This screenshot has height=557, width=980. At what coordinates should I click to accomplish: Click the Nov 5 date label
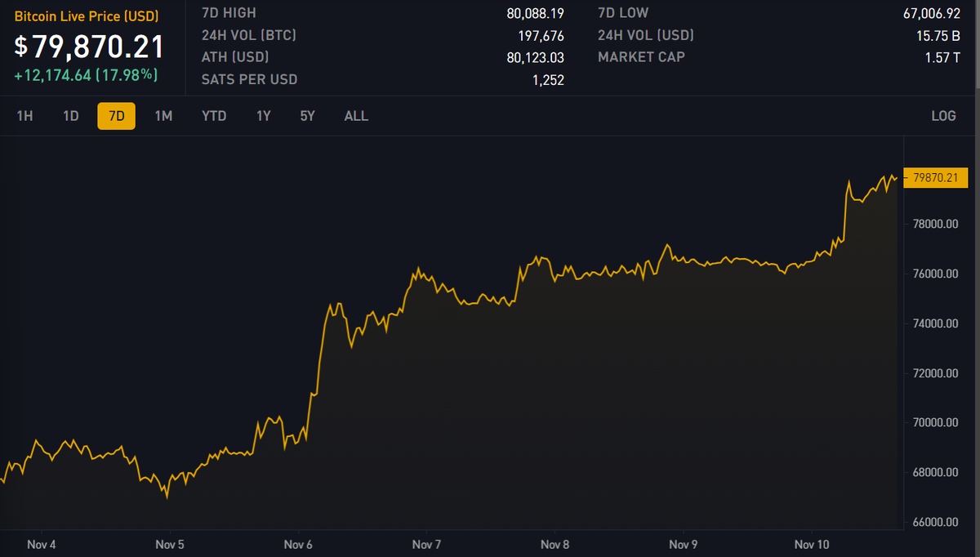170,544
